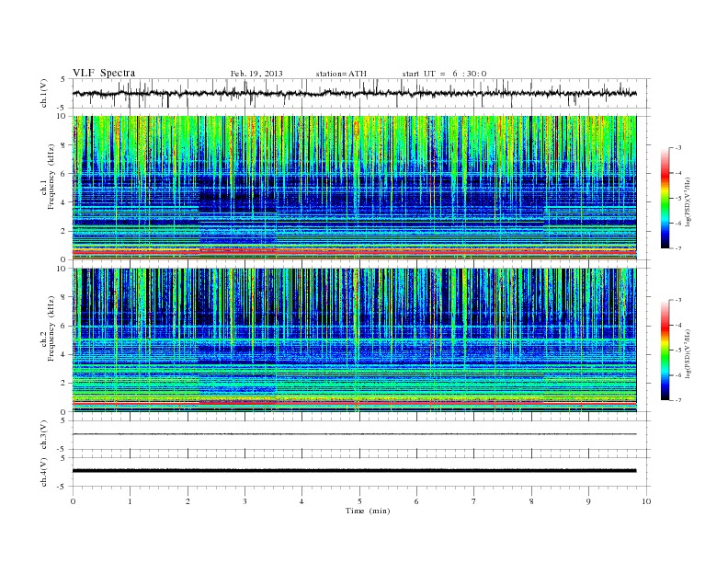Select the ch.1 colorbar "log(PSD)(V²/Hz)" label
The width and height of the screenshot is (728, 563).
tap(689, 201)
